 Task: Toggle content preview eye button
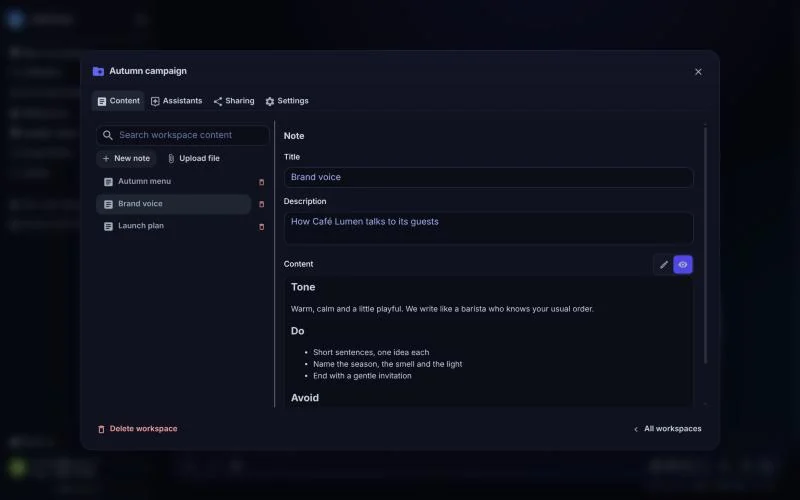(683, 265)
